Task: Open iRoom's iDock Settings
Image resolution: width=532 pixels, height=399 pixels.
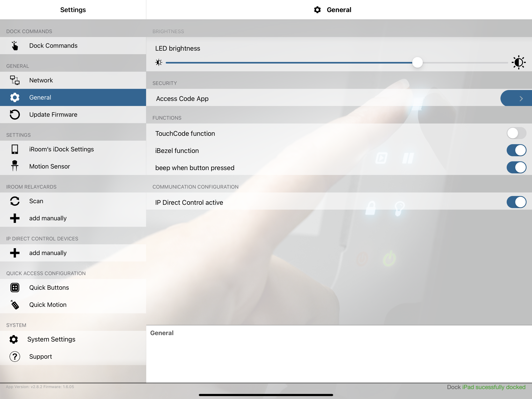Action: (73, 149)
